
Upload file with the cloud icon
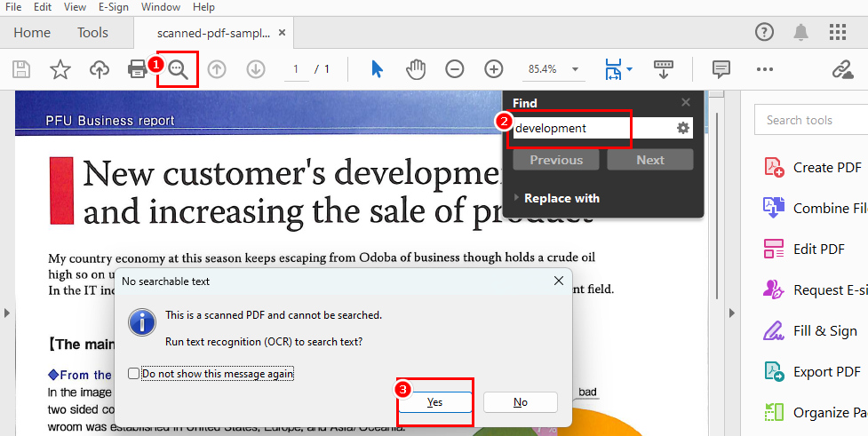pyautogui.click(x=100, y=70)
